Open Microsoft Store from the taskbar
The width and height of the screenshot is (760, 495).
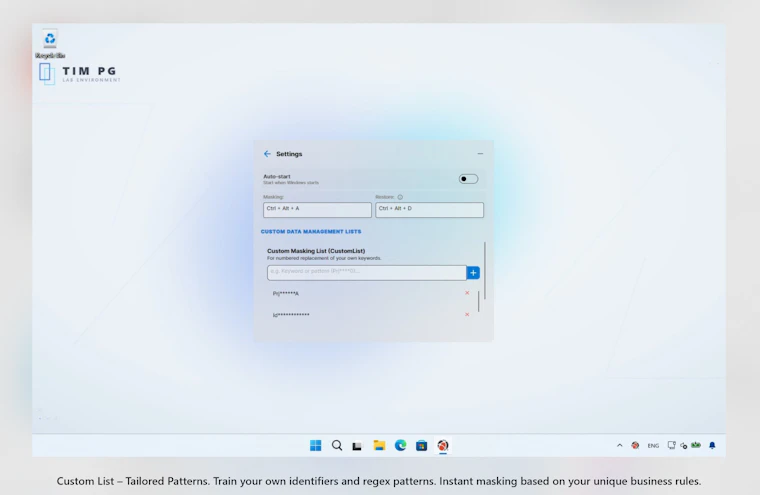coord(422,446)
